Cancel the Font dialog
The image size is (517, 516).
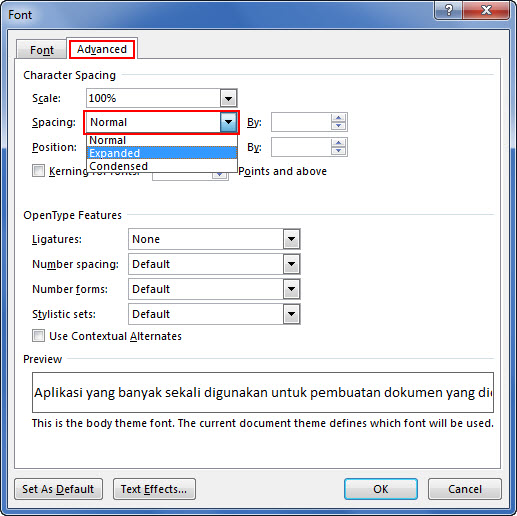tap(465, 489)
